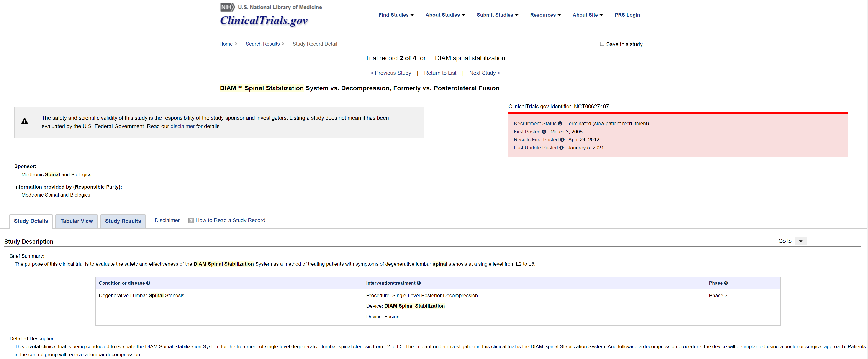This screenshot has width=868, height=359.
Task: Click 'April 24, 2012' results posted date
Action: tap(584, 140)
